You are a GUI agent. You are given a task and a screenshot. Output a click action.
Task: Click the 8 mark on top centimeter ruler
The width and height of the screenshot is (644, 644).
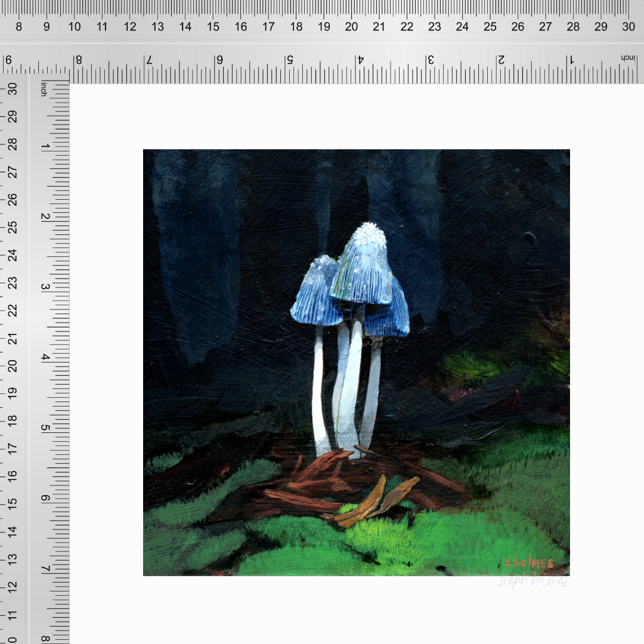[18, 27]
